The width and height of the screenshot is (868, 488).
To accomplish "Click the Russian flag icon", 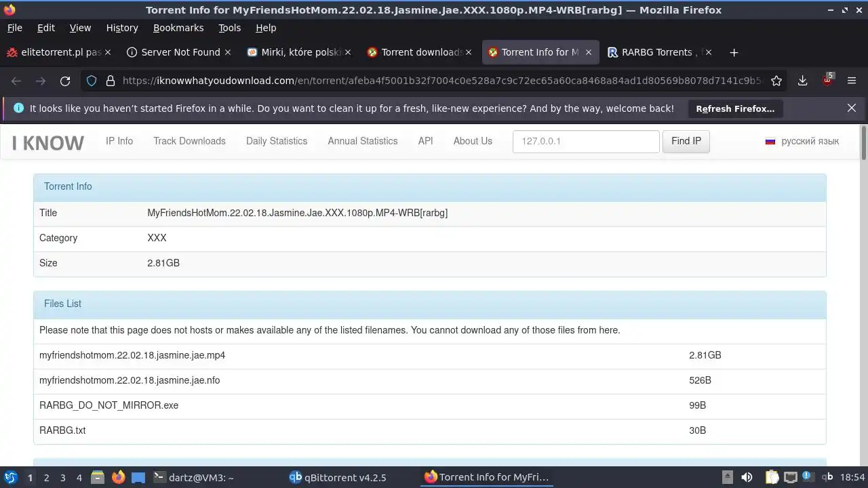I will tap(770, 141).
